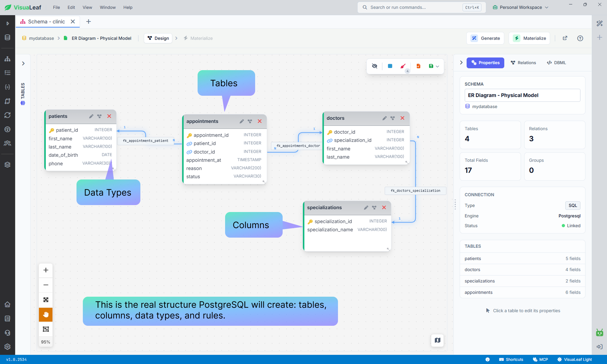Open the View menu

pyautogui.click(x=87, y=7)
